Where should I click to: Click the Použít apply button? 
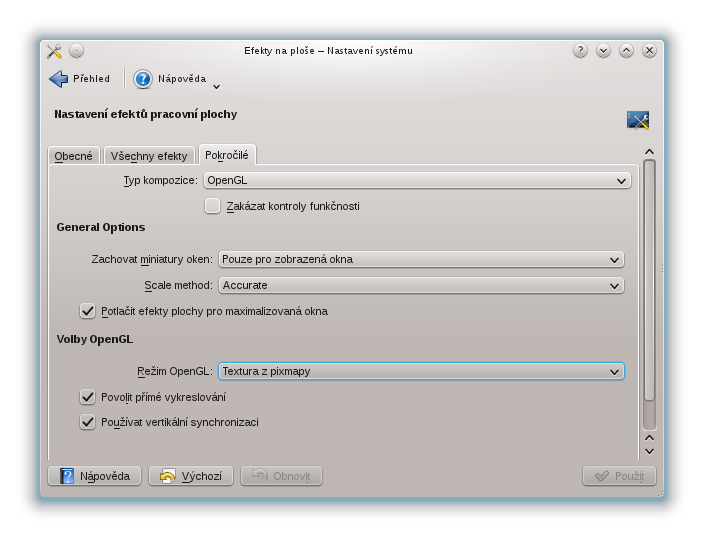(x=619, y=476)
